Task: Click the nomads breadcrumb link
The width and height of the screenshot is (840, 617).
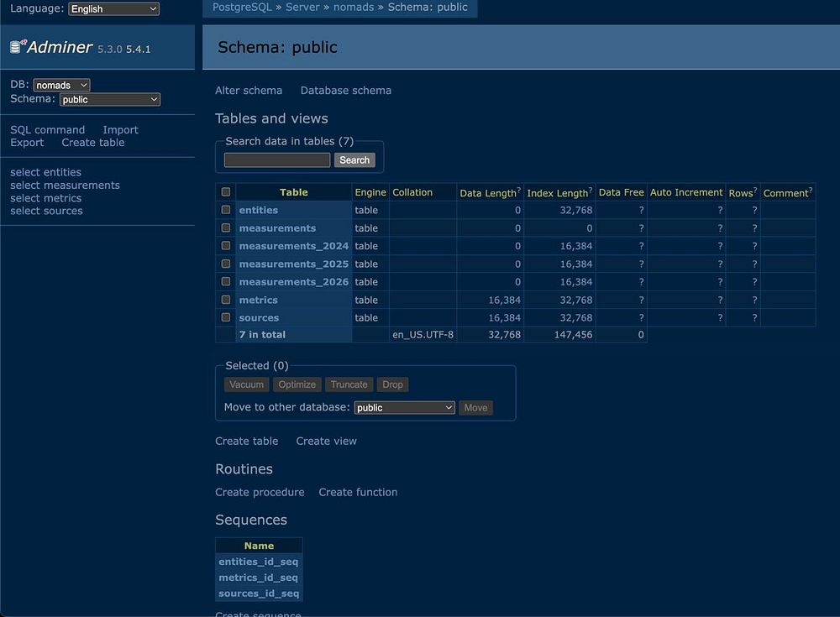Action: click(x=354, y=7)
